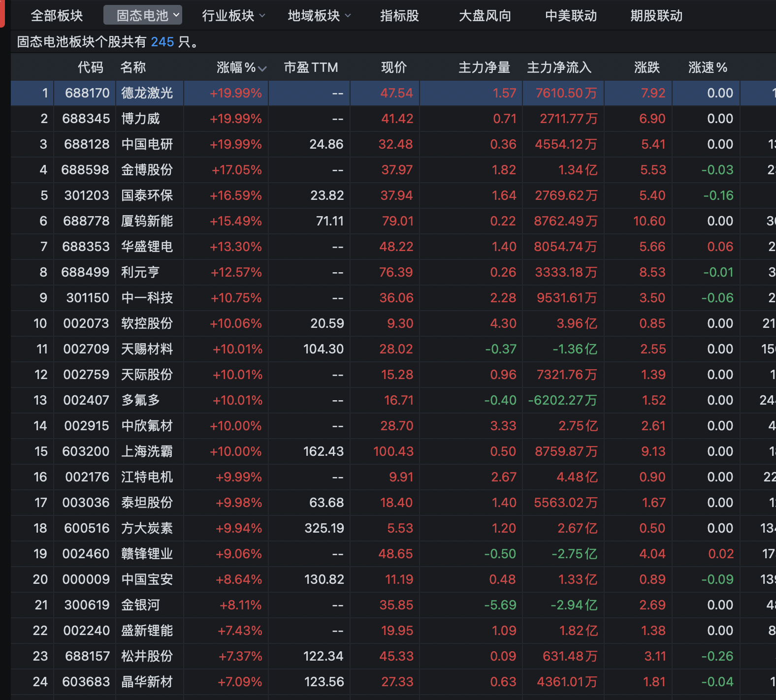Click change percent +9.06%
The image size is (776, 700).
point(239,554)
